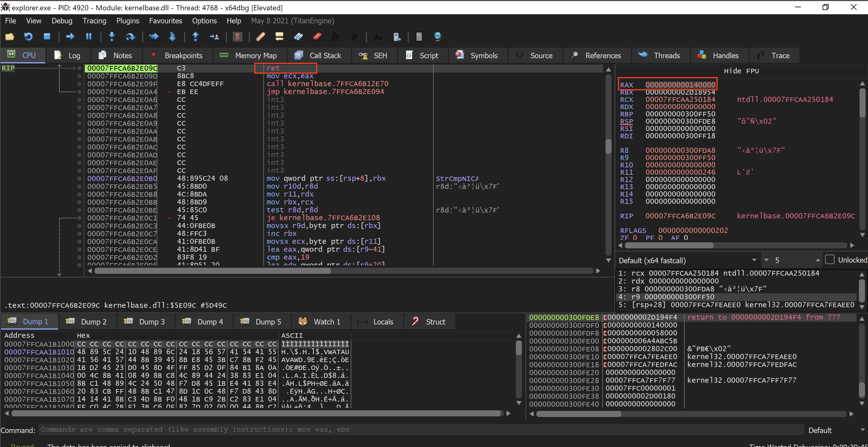Decrease the argument count stepper

[x=766, y=260]
